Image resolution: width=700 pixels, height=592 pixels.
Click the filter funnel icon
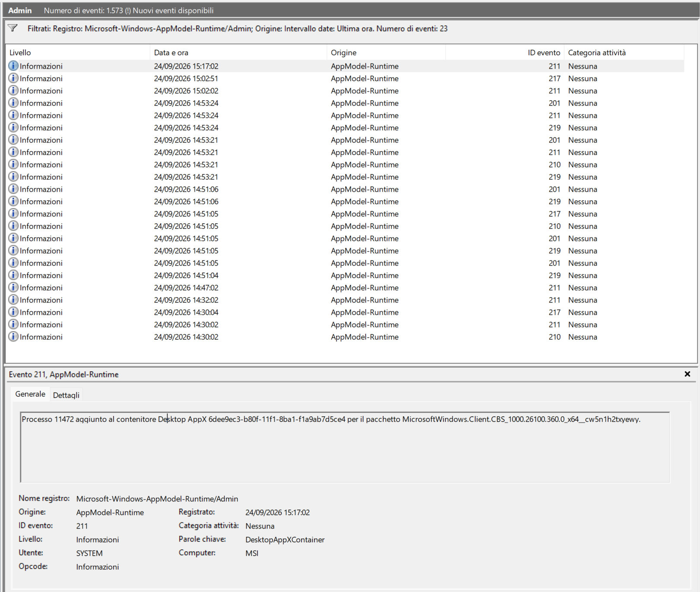13,28
